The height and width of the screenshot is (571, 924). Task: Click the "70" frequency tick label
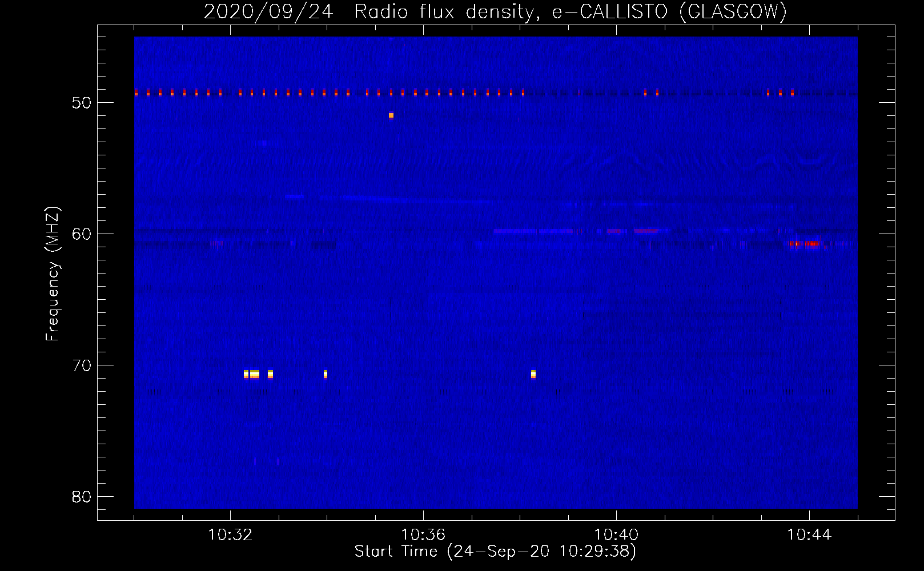(x=82, y=365)
